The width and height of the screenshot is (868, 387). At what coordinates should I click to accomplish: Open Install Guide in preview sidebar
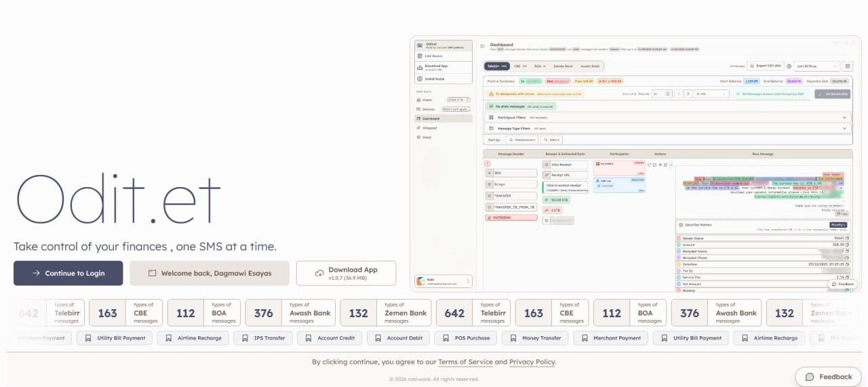tap(443, 79)
